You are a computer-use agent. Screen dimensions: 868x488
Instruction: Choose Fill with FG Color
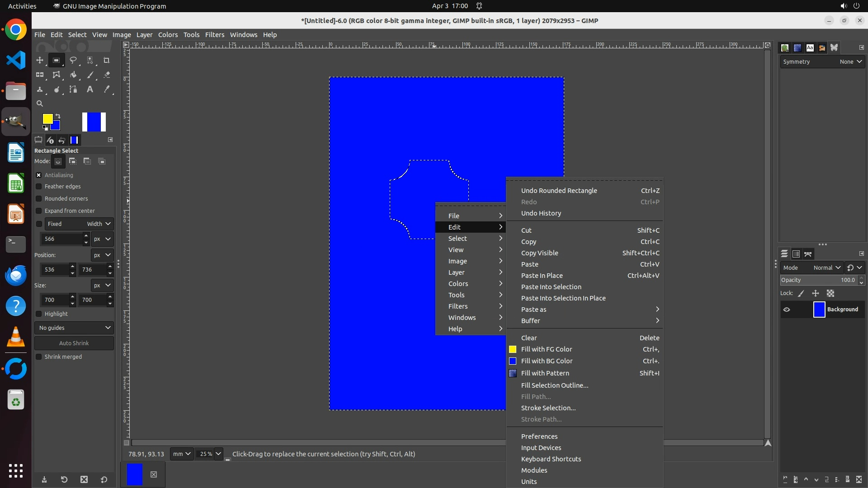547,349
